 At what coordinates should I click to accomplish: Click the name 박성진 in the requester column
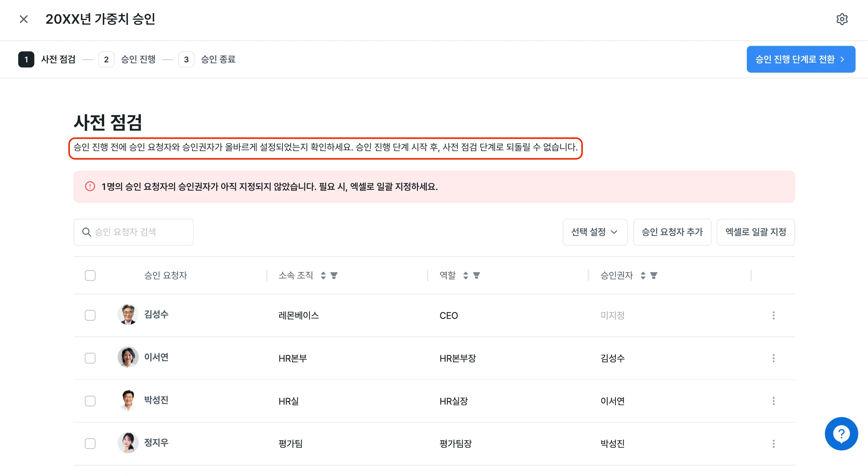coord(156,400)
